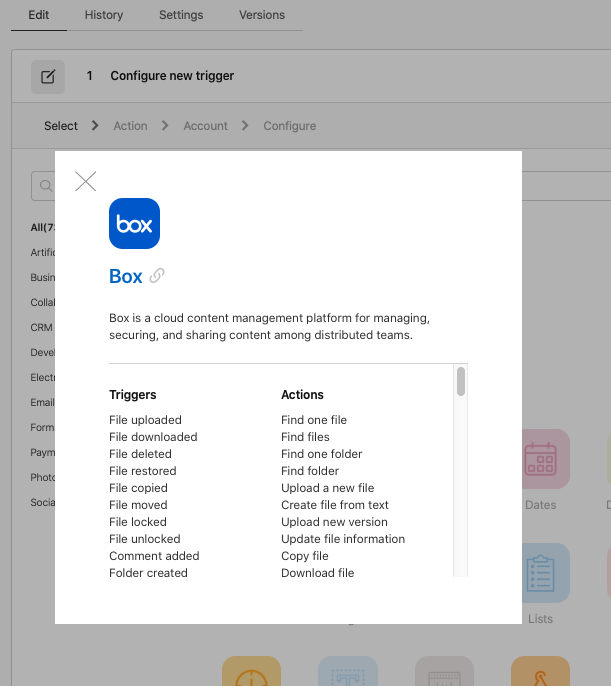
Task: Click the Box title link
Action: [126, 276]
